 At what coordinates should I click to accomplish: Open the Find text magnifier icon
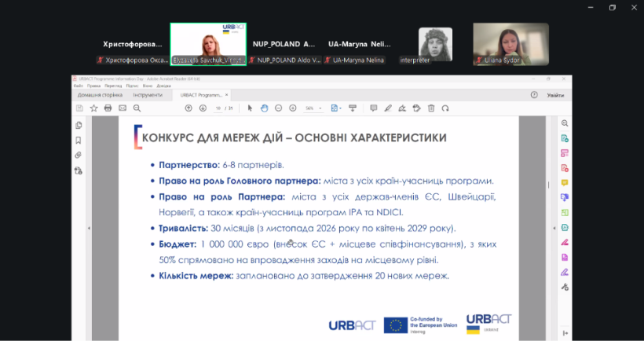137,108
